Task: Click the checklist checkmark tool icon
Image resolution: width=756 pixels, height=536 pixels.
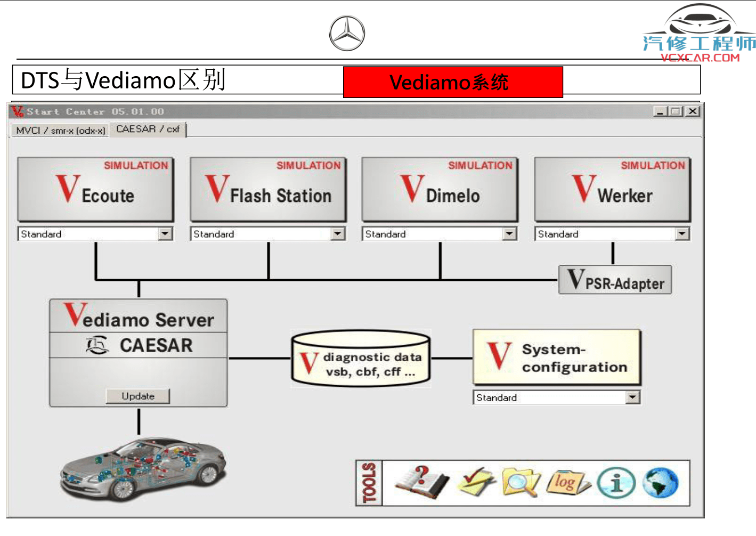Action: (x=475, y=482)
